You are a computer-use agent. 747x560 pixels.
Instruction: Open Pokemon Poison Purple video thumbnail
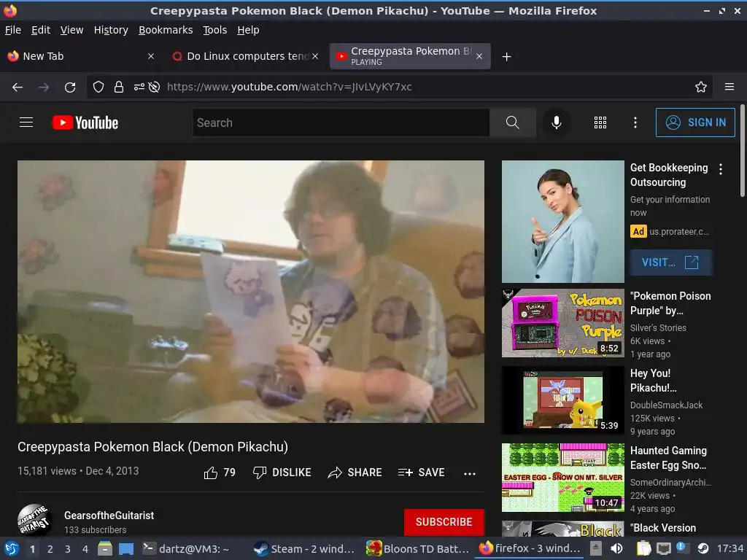562,323
